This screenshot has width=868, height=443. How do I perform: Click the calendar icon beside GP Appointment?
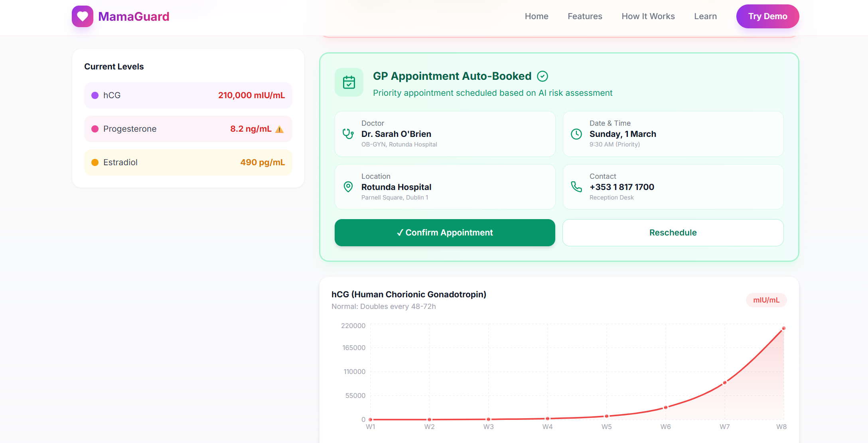coord(349,82)
